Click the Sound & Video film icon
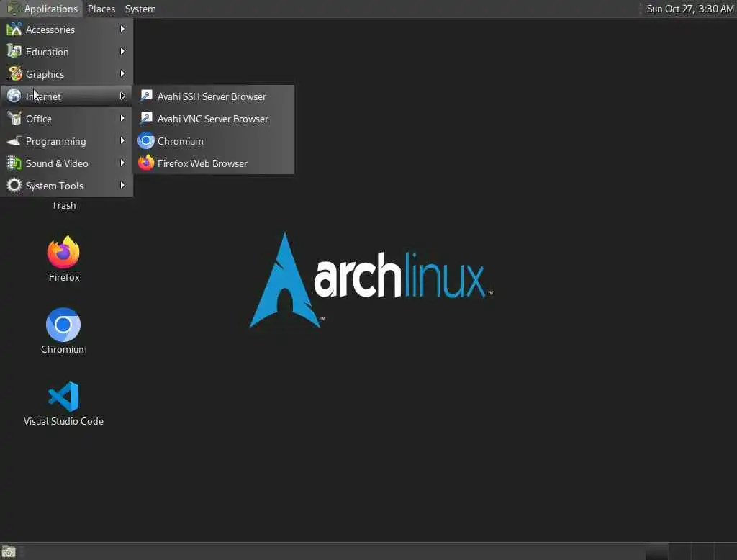The image size is (737, 560). point(14,163)
